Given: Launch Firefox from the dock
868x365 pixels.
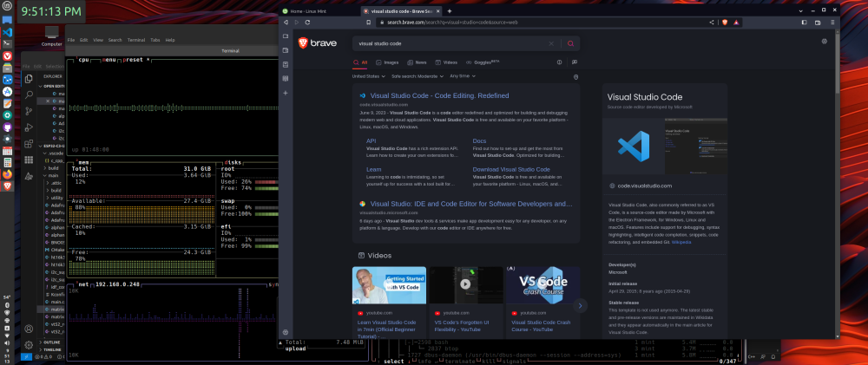Looking at the screenshot, I should 7,174.
